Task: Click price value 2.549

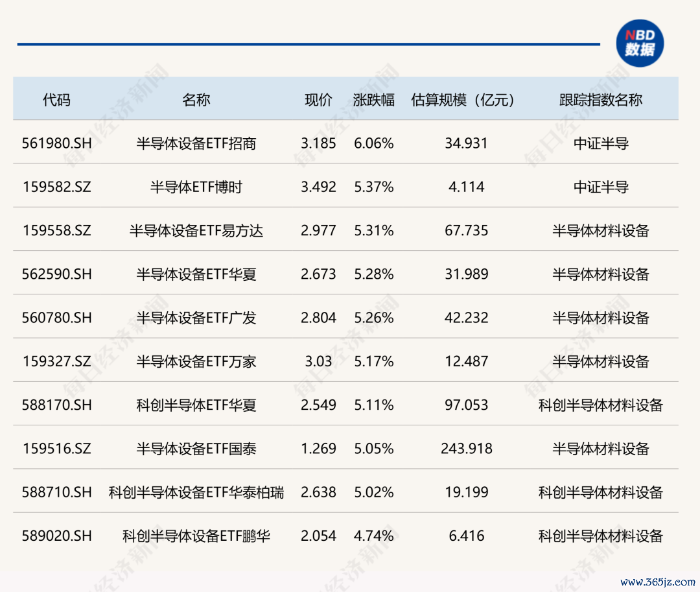Action: tap(318, 405)
